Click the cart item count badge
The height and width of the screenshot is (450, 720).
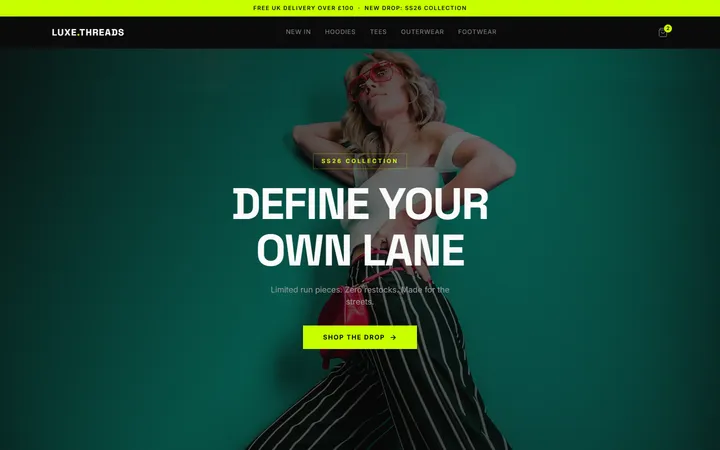[668, 28]
